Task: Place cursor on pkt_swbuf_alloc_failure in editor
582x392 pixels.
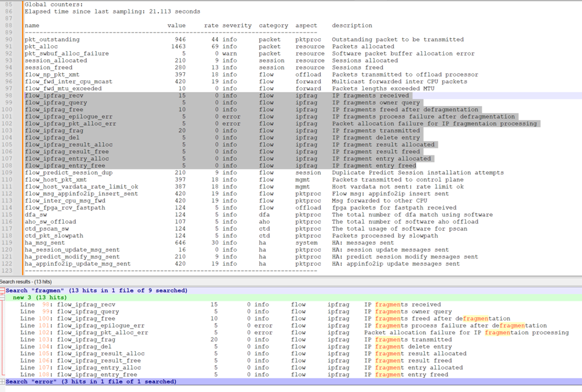Action: click(x=66, y=54)
